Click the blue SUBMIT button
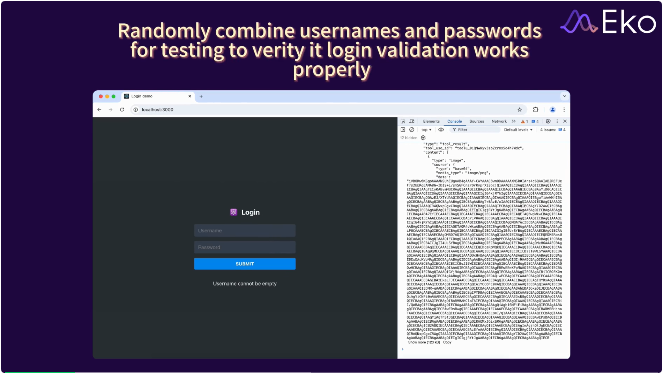Screen dimensions: 662x373 (245, 264)
